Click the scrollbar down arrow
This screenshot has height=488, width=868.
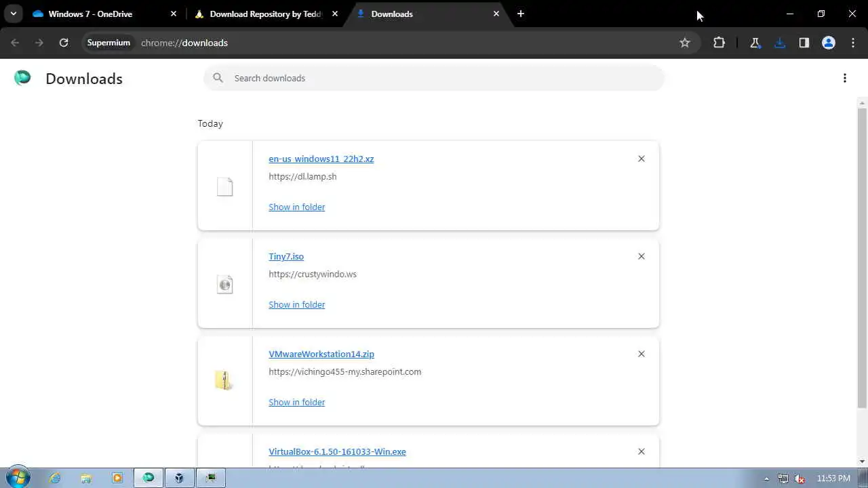coord(863,462)
